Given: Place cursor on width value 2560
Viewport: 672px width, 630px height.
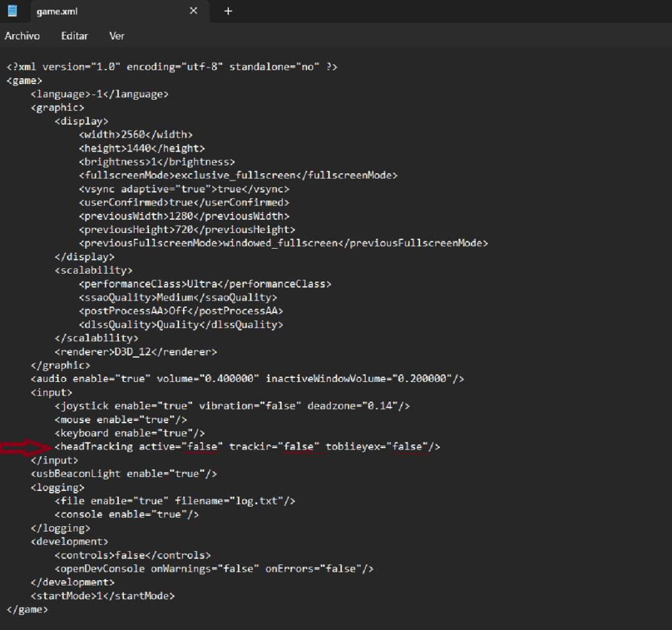Looking at the screenshot, I should [x=133, y=135].
